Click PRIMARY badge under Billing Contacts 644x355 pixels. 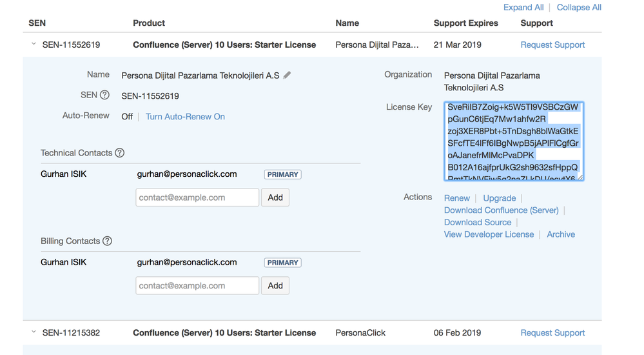click(x=282, y=263)
